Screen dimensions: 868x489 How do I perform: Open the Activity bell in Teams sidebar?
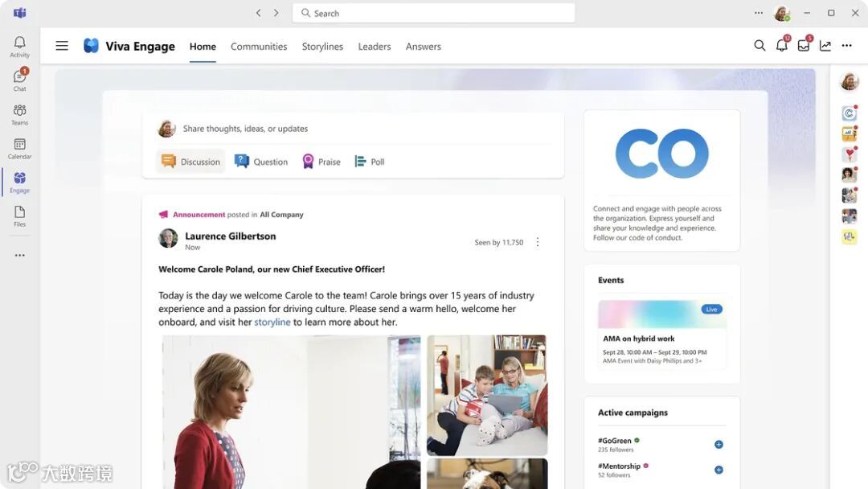(x=19, y=47)
